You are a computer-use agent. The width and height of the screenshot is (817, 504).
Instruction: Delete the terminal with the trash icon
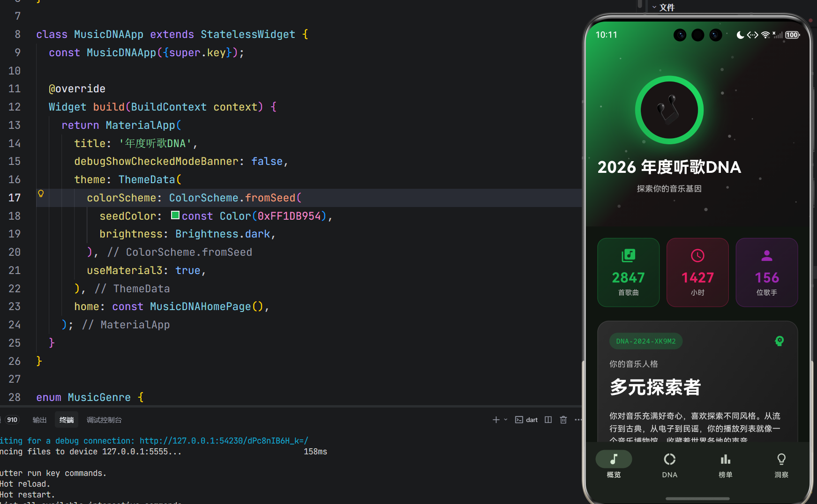coord(563,420)
